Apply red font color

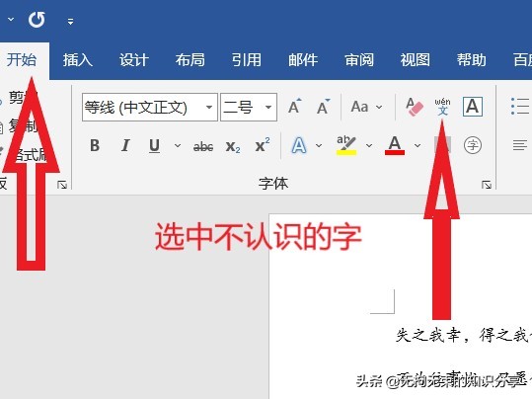coord(395,145)
